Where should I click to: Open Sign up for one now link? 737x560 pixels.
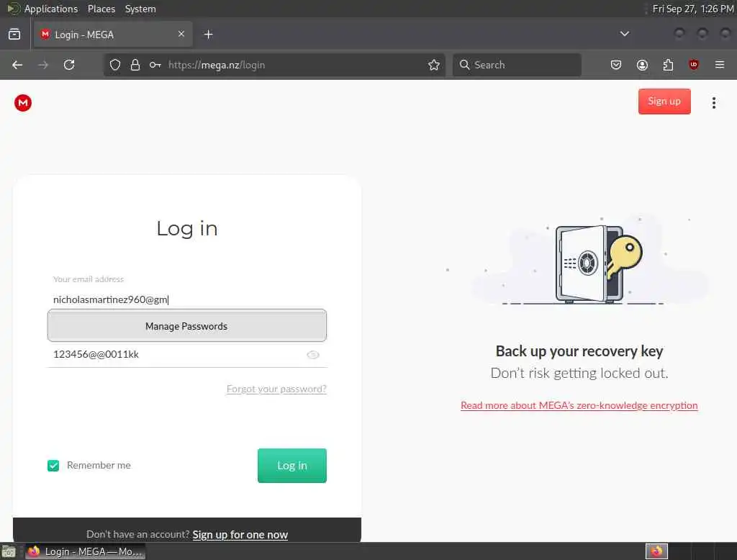tap(240, 535)
